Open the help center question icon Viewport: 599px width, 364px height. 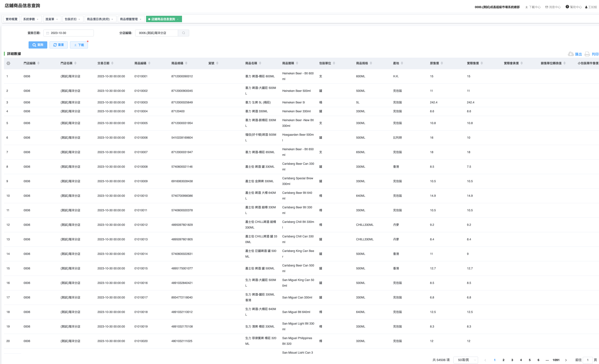pyautogui.click(x=567, y=7)
